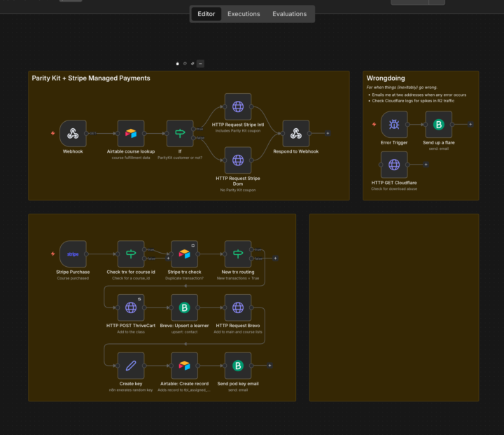This screenshot has height=435, width=504.
Task: Select the Error Trigger bug node
Action: point(394,125)
